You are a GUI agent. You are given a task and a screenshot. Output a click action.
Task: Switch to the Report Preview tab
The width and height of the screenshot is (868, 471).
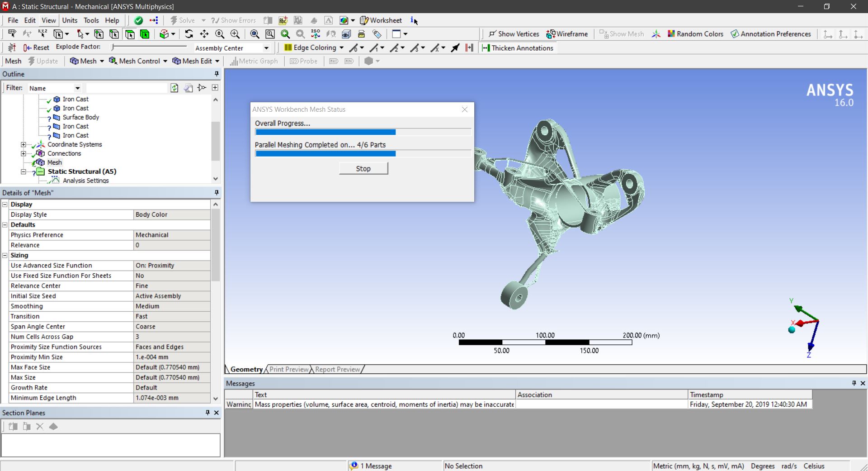[x=337, y=369]
